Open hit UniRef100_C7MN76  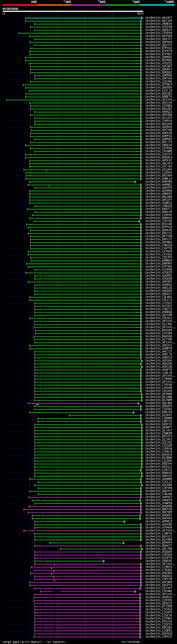(159, 567)
